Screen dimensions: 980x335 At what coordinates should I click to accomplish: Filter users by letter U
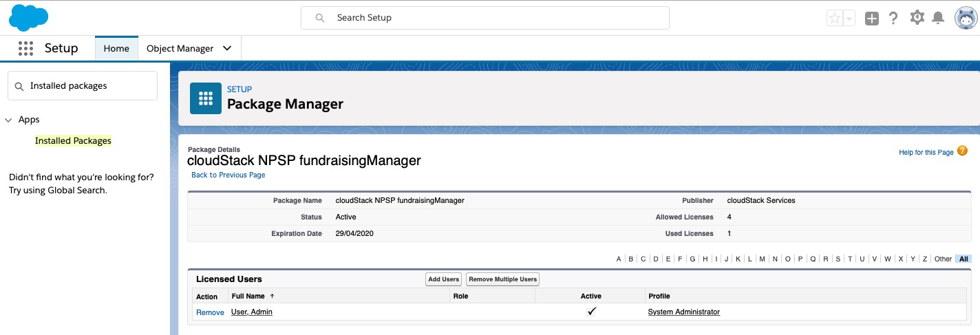pos(862,259)
